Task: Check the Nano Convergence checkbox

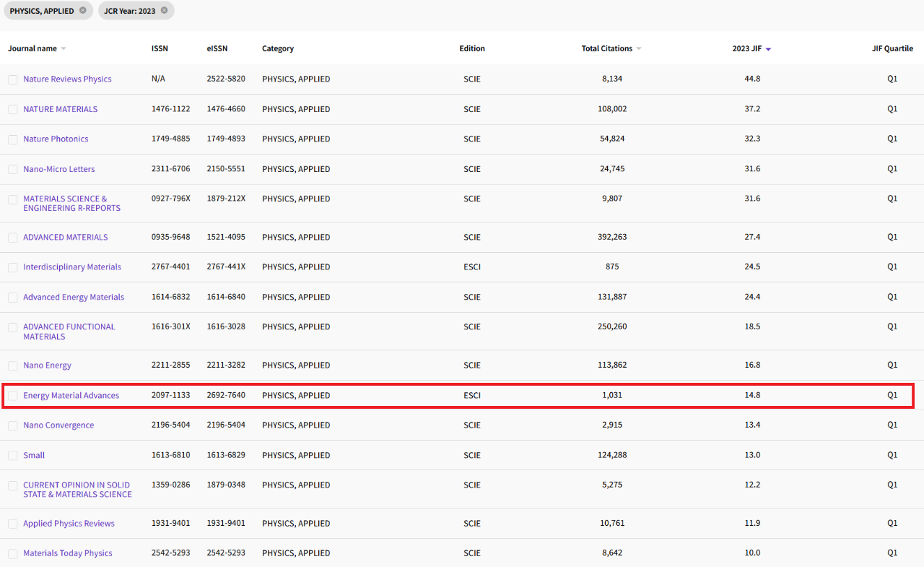Action: click(x=13, y=425)
